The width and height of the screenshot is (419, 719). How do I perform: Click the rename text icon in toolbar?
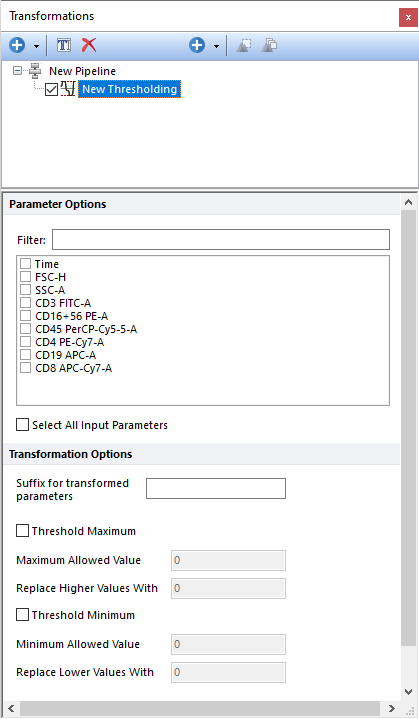coord(64,45)
